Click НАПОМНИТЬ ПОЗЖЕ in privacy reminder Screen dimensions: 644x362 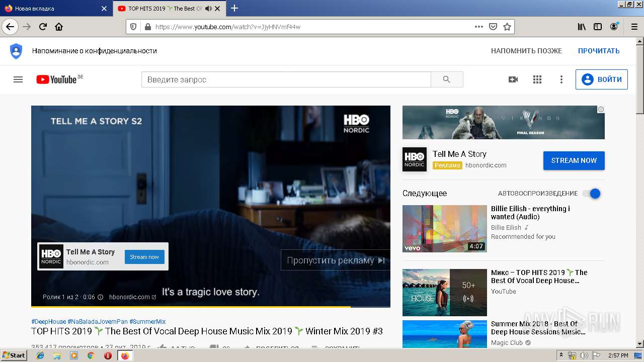[x=526, y=51]
